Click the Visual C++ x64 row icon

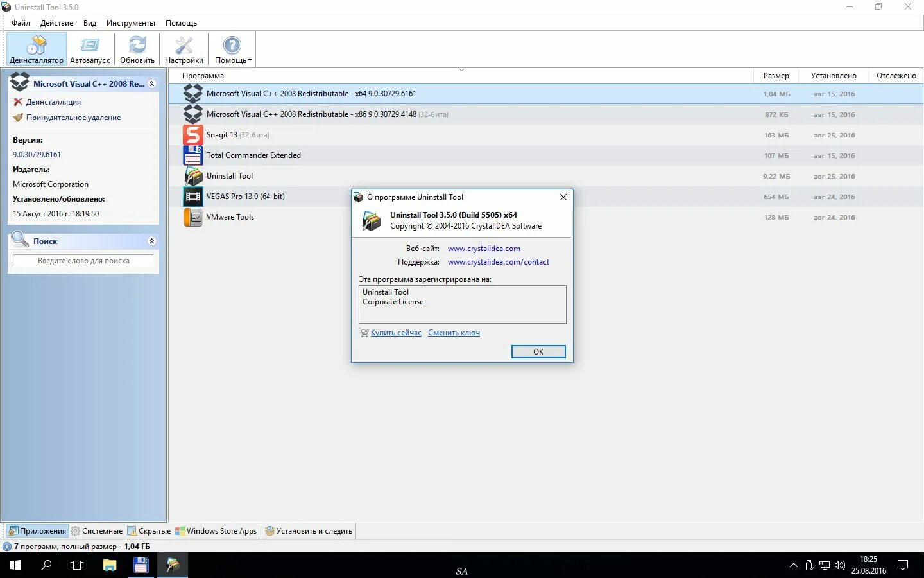(193, 94)
